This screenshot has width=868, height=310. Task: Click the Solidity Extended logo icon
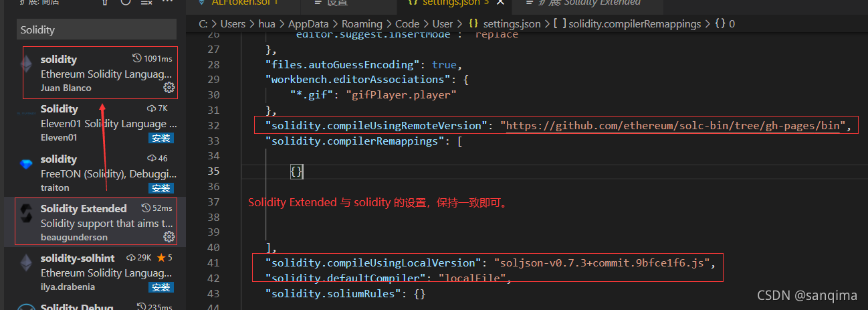26,214
